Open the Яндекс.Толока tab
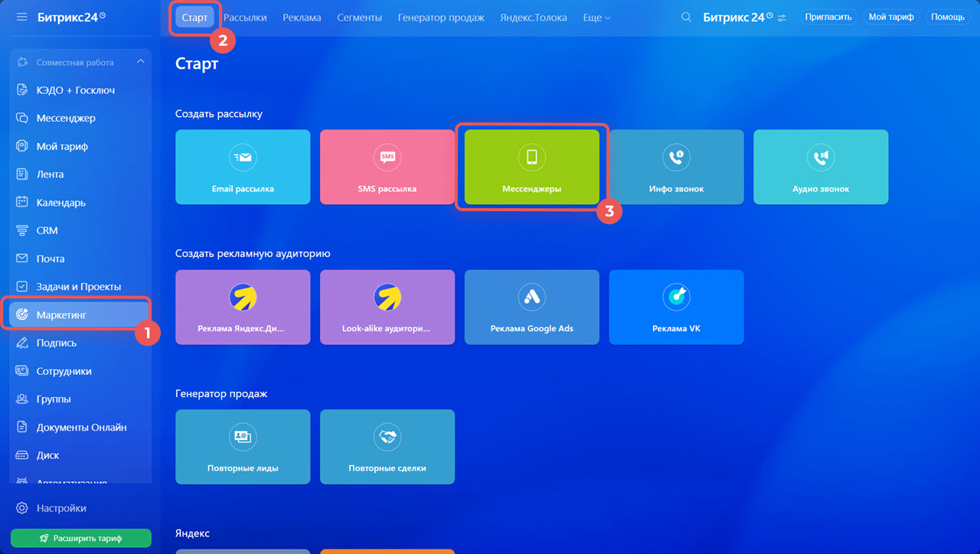Screen dimensions: 980x554 coord(534,17)
